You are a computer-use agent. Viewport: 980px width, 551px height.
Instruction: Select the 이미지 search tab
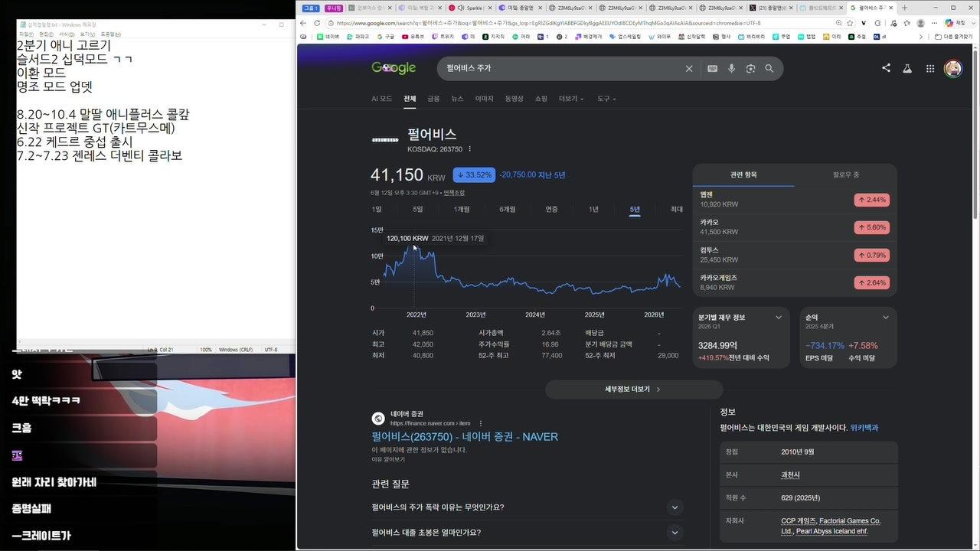point(484,99)
